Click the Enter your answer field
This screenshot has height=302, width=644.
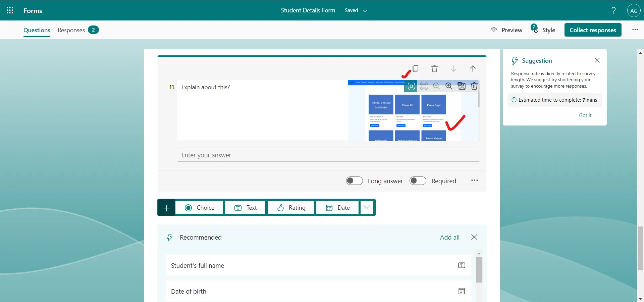point(328,155)
